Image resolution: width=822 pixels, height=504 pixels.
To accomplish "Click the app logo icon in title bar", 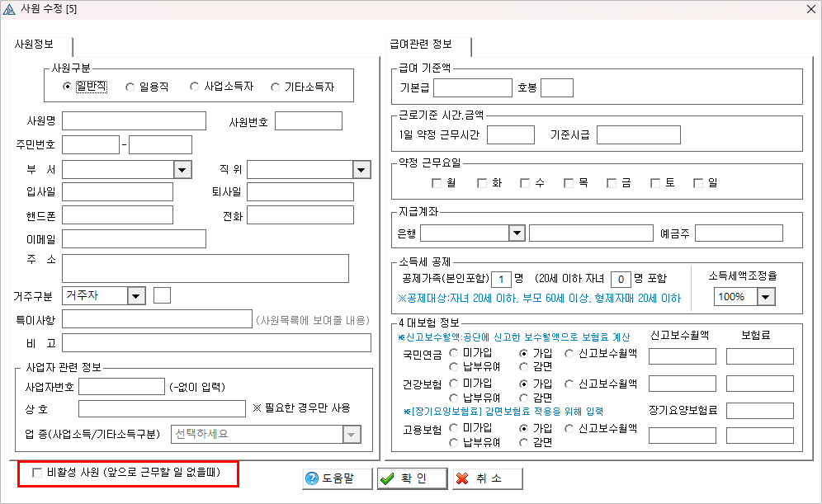I will [9, 9].
